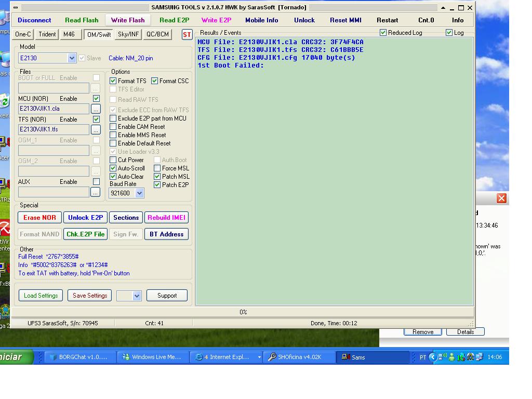532x399 pixels.
Task: Click the MCU file path field E2130VJIK1.cla
Action: [x=54, y=109]
